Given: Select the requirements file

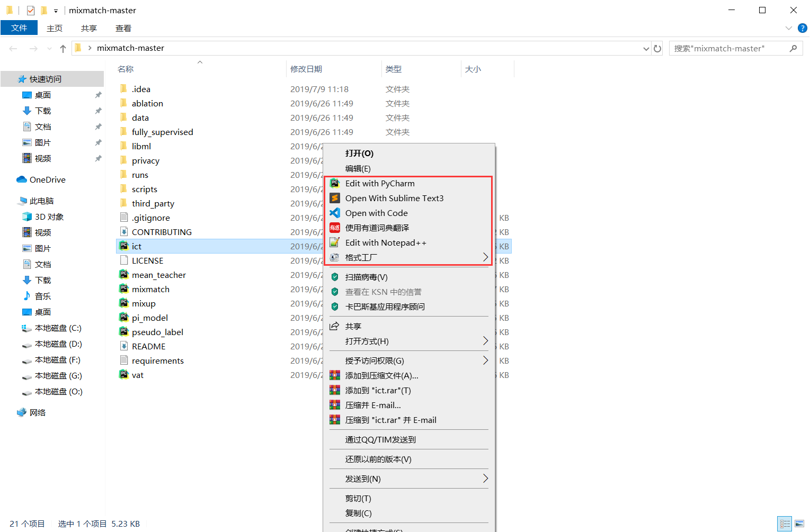Looking at the screenshot, I should tap(158, 360).
